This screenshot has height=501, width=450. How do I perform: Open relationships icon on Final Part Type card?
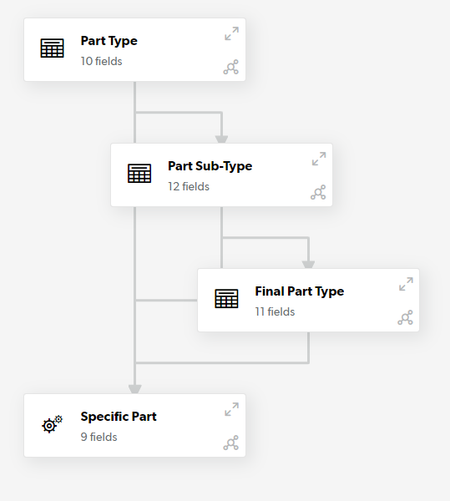click(405, 317)
